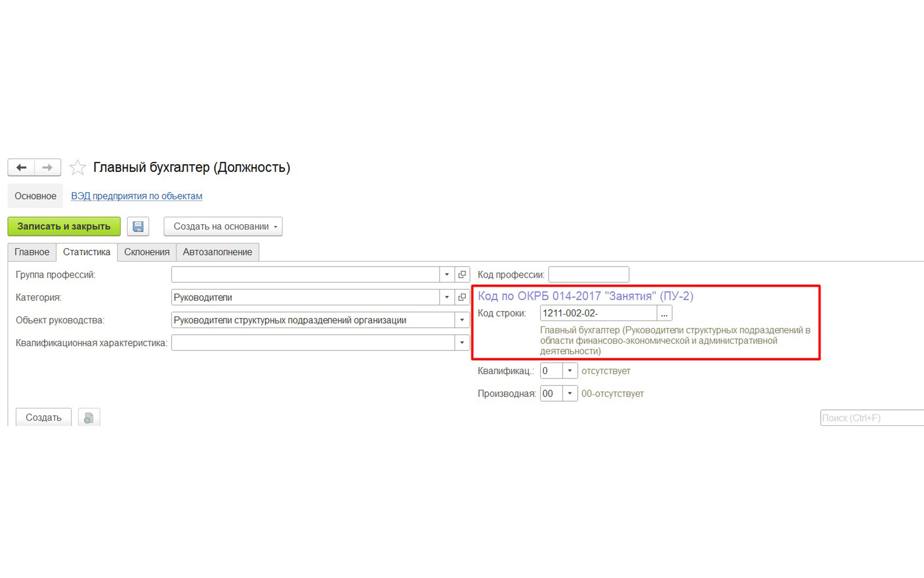Open the Производная value dropdown
924x578 pixels.
click(x=569, y=393)
